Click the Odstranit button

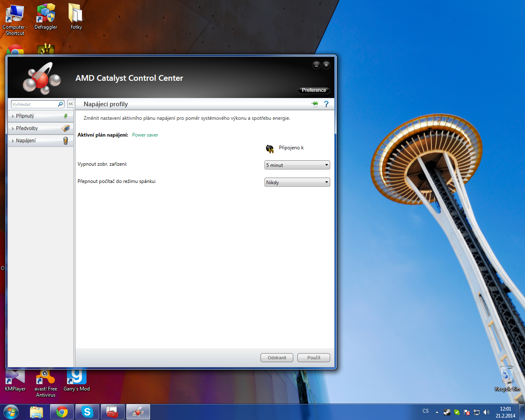point(276,358)
